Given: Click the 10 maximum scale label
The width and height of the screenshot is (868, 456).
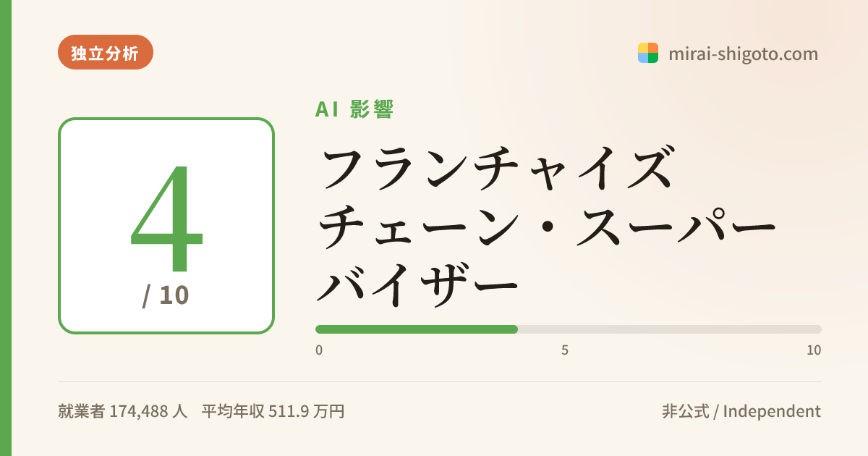Looking at the screenshot, I should pyautogui.click(x=814, y=350).
